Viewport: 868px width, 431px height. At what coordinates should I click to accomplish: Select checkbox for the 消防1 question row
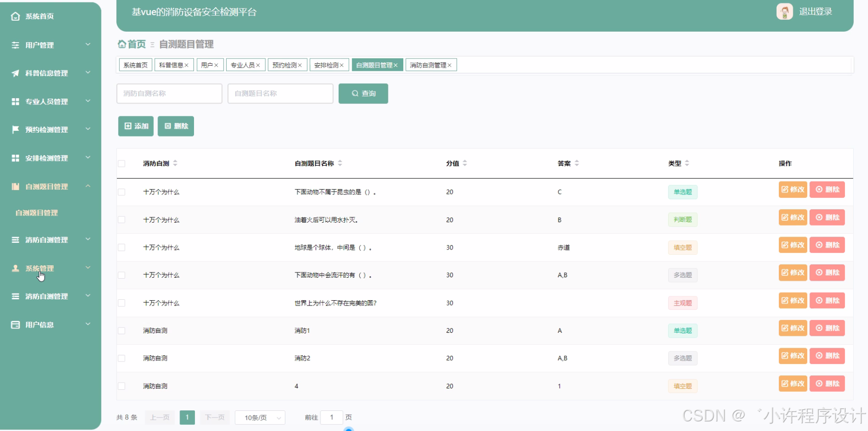122,331
